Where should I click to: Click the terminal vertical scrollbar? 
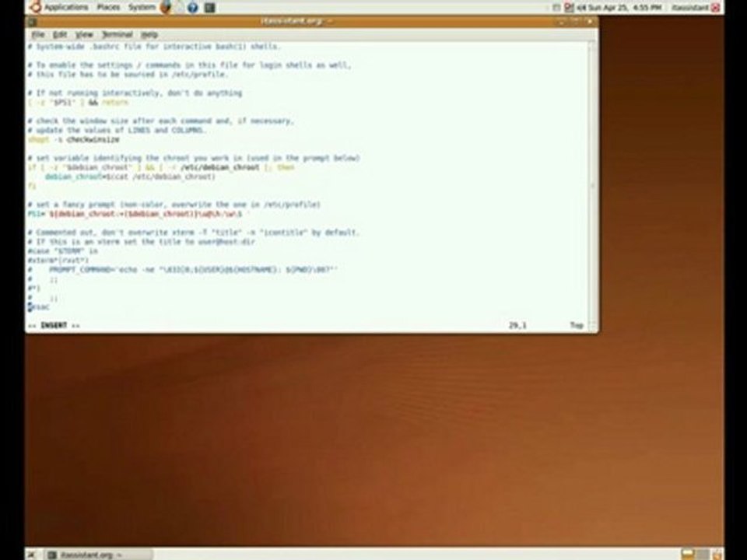point(593,186)
